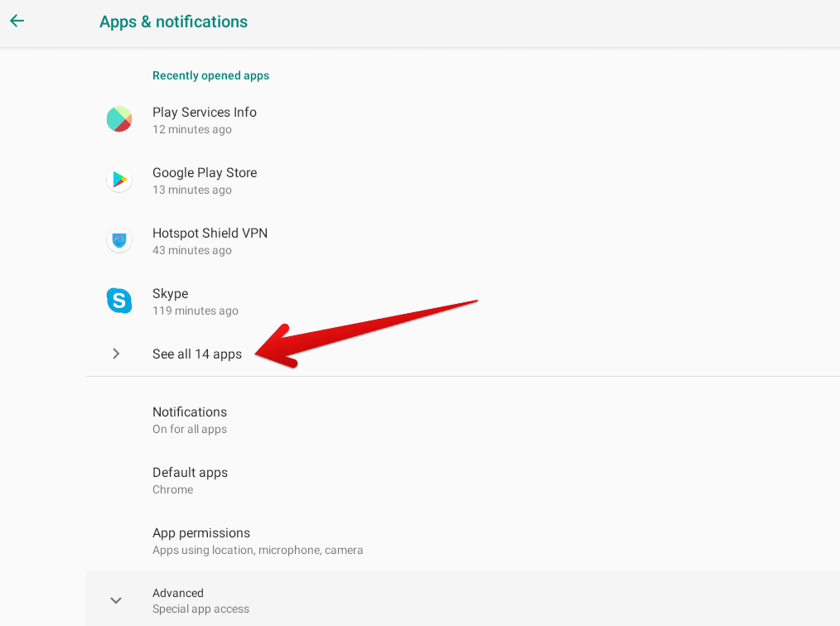
Task: Open the Google Play Store app icon
Action: [119, 180]
